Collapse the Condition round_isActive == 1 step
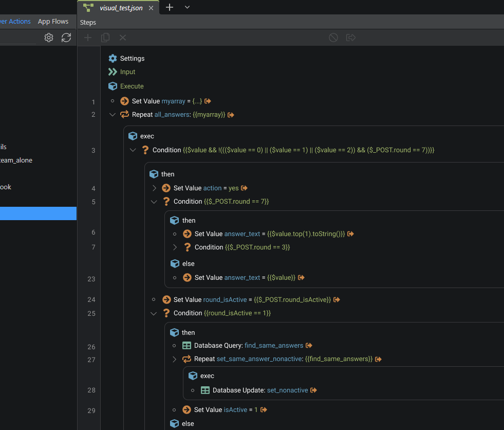This screenshot has width=504, height=430. coord(154,313)
